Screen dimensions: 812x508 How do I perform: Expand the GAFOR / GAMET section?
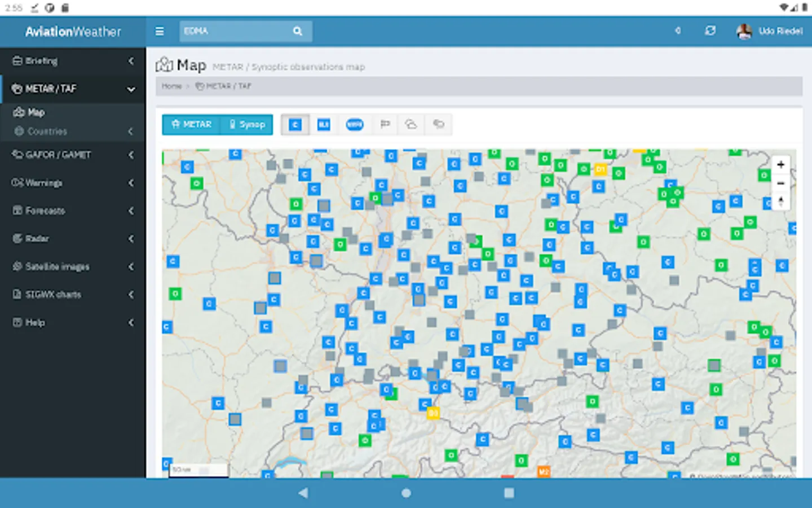click(72, 155)
